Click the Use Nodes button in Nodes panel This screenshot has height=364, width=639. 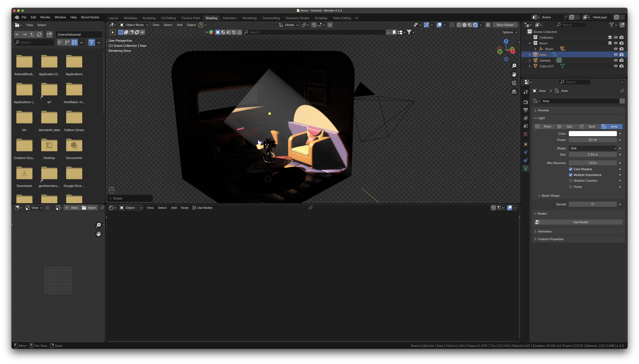coord(578,222)
